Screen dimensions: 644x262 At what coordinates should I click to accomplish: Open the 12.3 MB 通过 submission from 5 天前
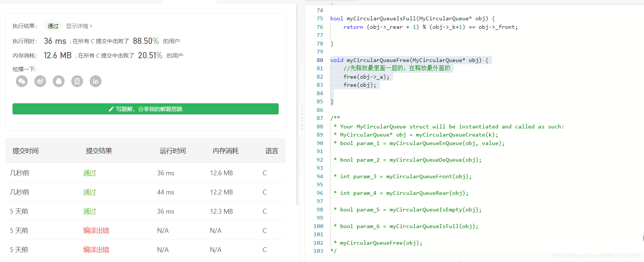90,211
